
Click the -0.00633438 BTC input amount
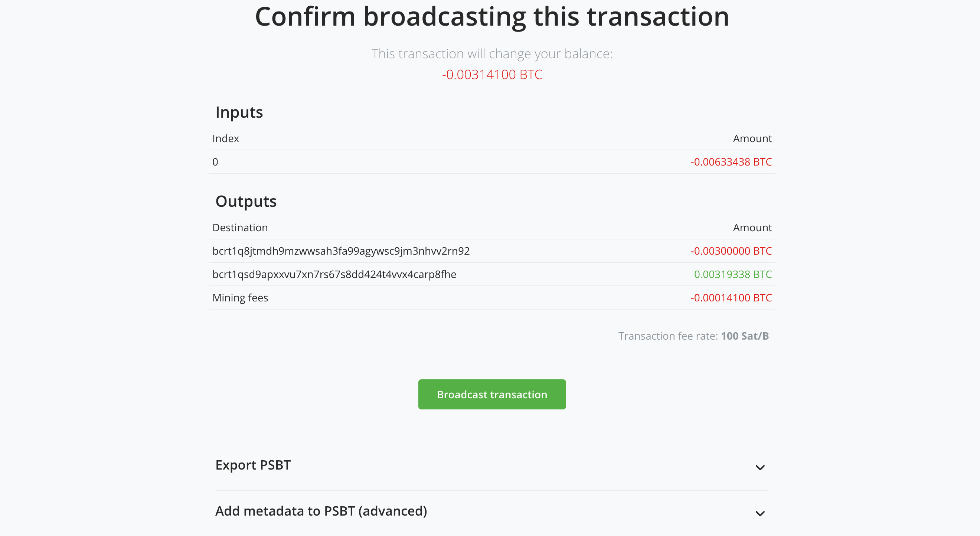(x=731, y=162)
